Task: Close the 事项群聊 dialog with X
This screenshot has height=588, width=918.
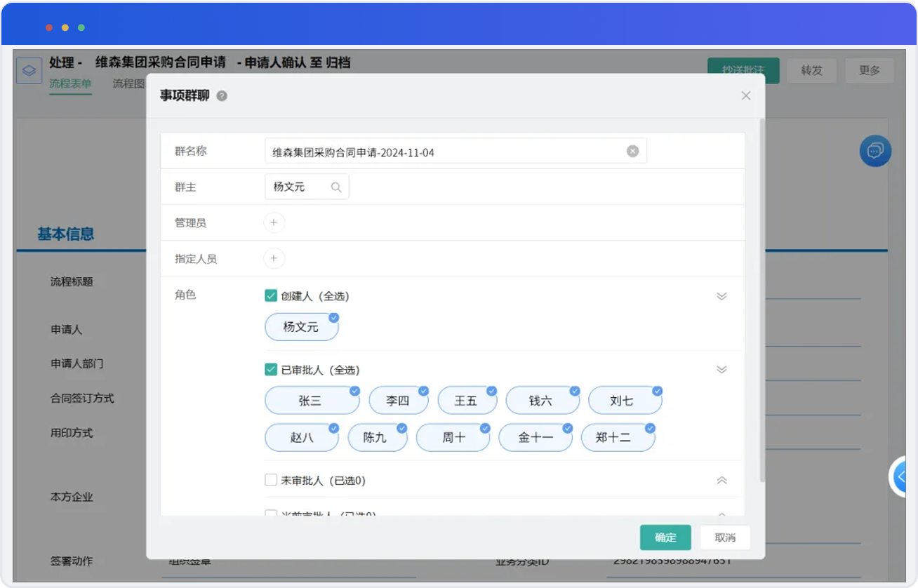Action: click(746, 96)
